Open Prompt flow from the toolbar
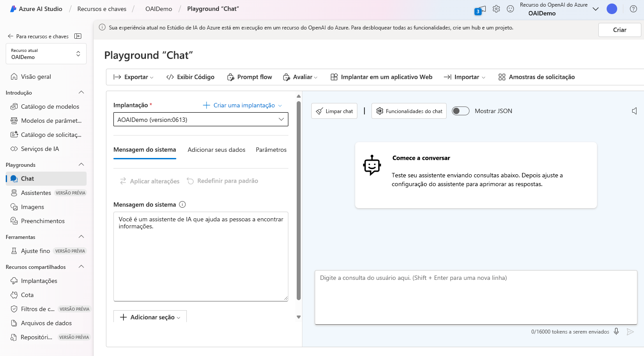Viewport: 644px width, 356px height. [x=249, y=77]
